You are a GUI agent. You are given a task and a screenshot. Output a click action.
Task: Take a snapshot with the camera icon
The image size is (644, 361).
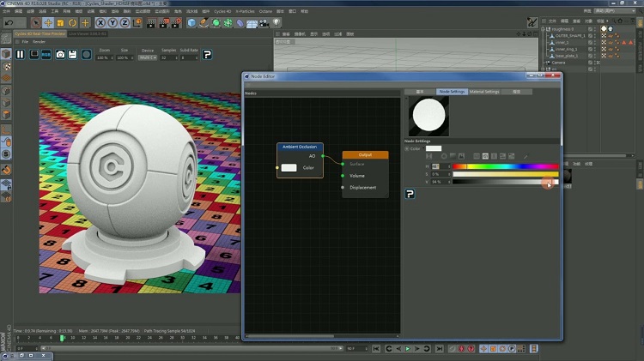point(60,54)
